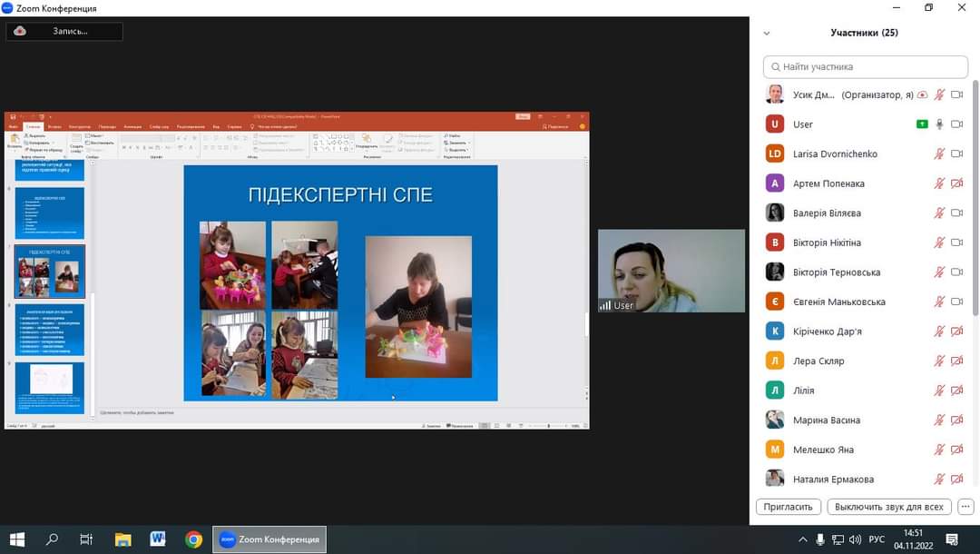Open Google Chrome from the taskbar
Viewport: 980px width, 554px height.
193,539
